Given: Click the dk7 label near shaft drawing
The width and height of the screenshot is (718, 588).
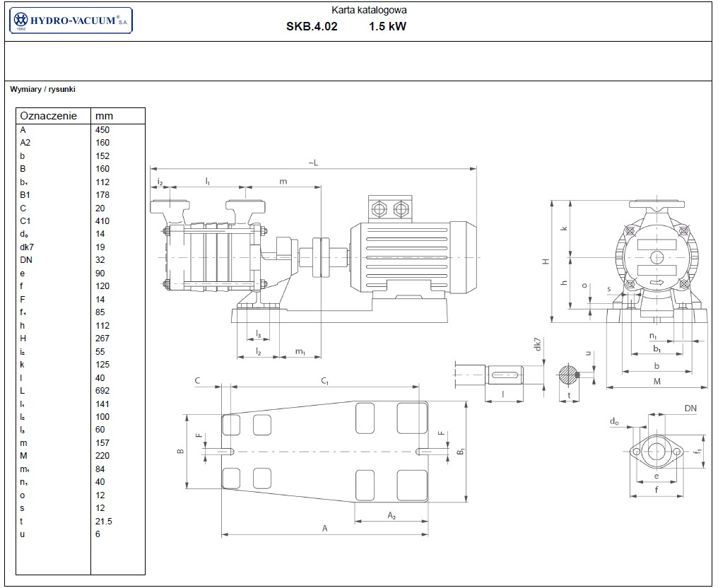Looking at the screenshot, I should 538,345.
